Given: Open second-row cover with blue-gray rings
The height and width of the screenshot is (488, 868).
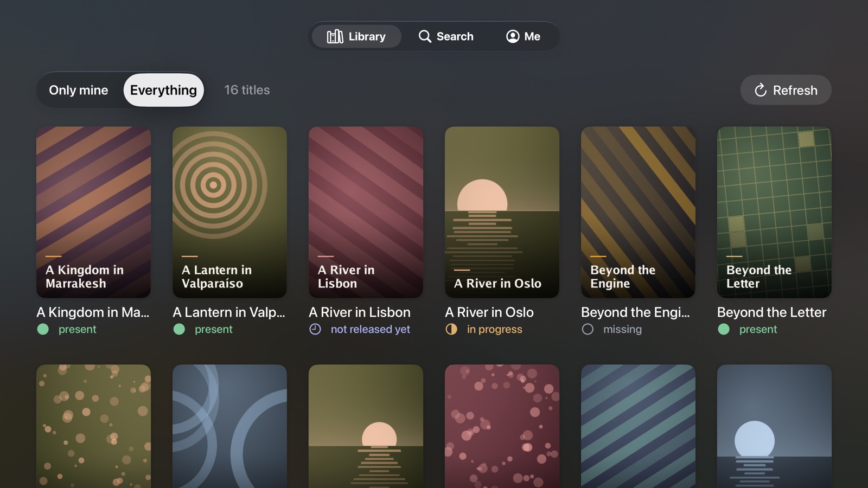Looking at the screenshot, I should [229, 426].
